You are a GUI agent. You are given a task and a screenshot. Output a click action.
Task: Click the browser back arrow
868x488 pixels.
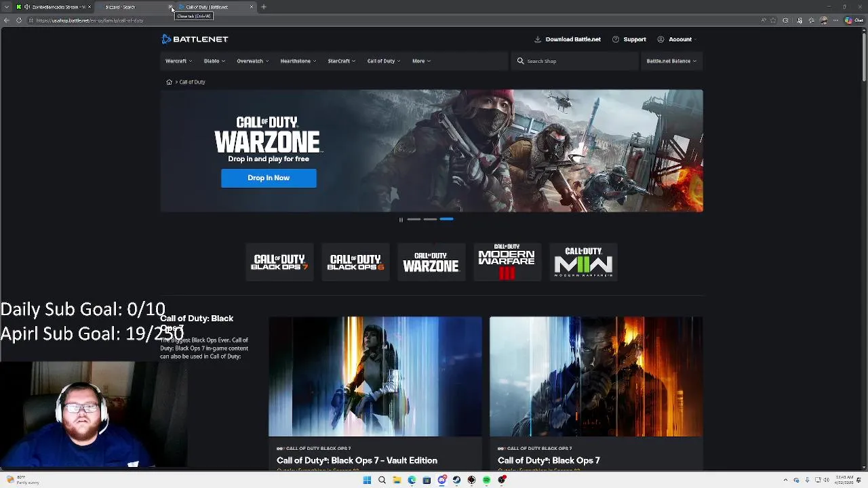tap(7, 20)
